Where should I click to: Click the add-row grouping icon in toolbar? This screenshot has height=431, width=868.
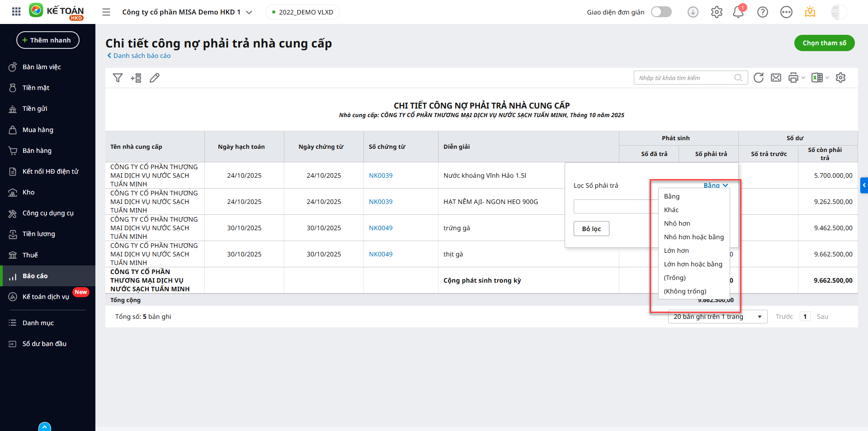point(136,78)
